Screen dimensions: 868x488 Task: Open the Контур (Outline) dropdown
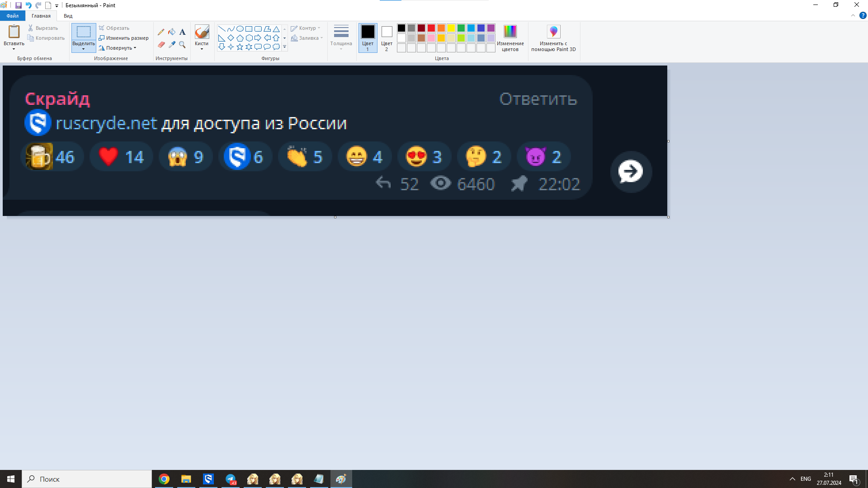click(307, 28)
